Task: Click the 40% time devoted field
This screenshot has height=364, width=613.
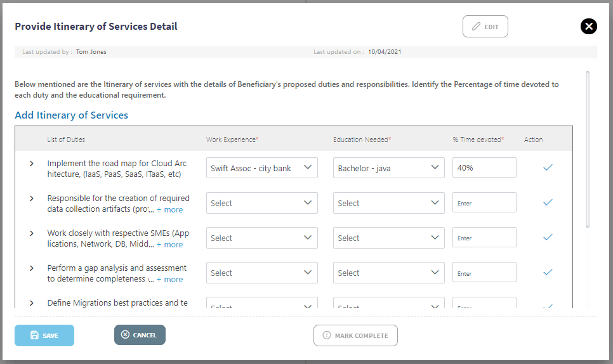Action: point(484,168)
